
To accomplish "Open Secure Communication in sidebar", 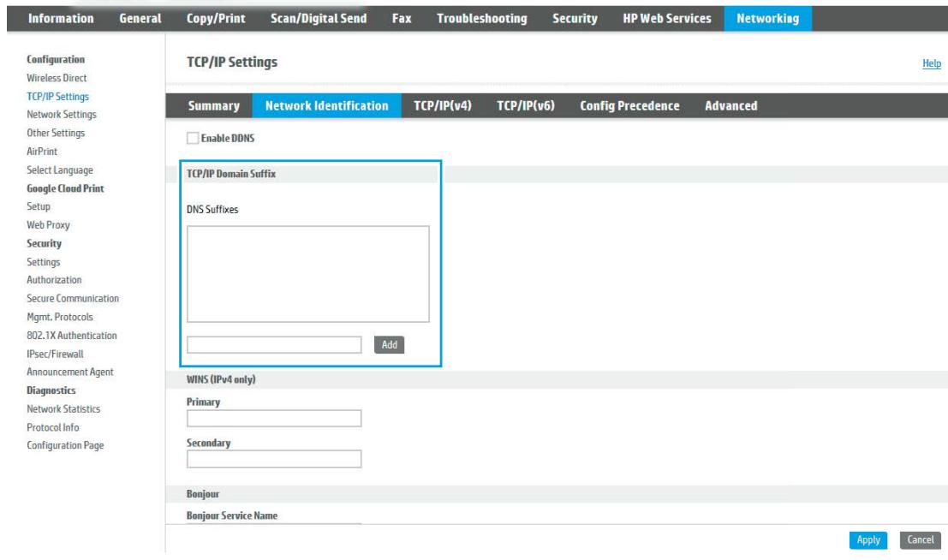I will (73, 299).
